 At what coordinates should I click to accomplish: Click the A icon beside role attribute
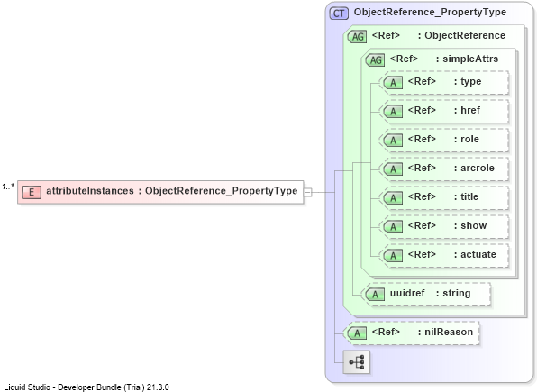click(x=393, y=141)
